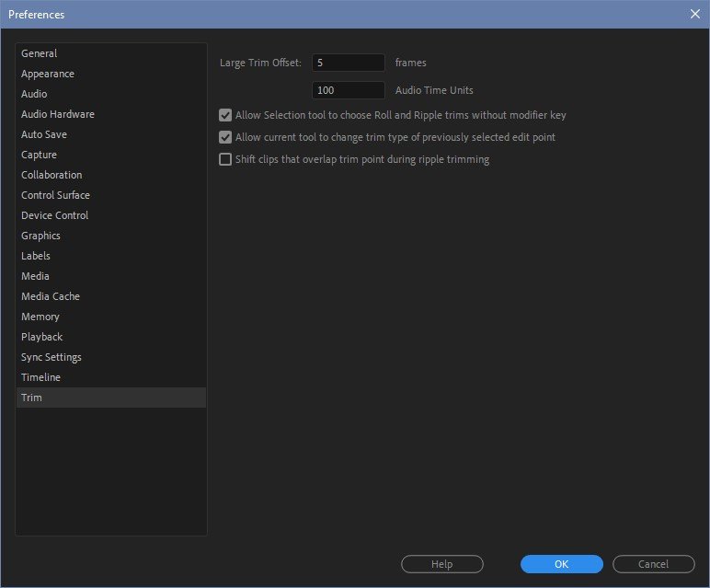Uncheck Allow Selection tool Roll and Ripple trims
The width and height of the screenshot is (710, 588).
point(225,115)
